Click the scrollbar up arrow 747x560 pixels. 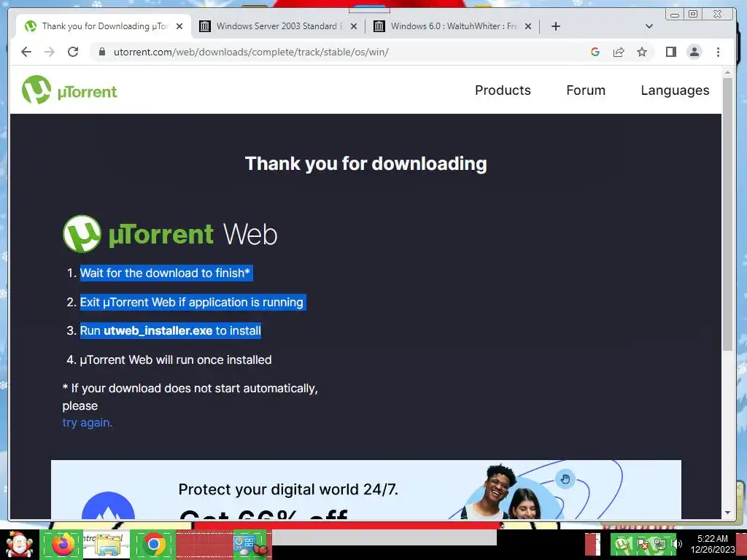point(727,72)
